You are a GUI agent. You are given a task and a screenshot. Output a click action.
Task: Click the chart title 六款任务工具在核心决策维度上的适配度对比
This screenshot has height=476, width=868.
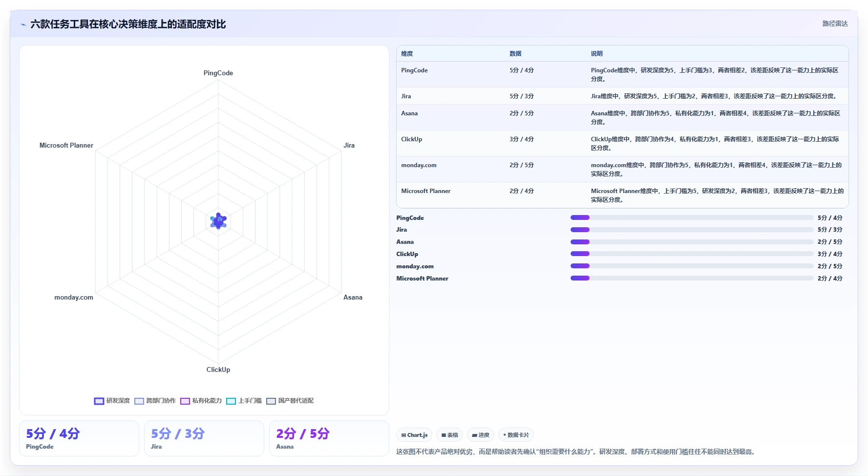128,24
